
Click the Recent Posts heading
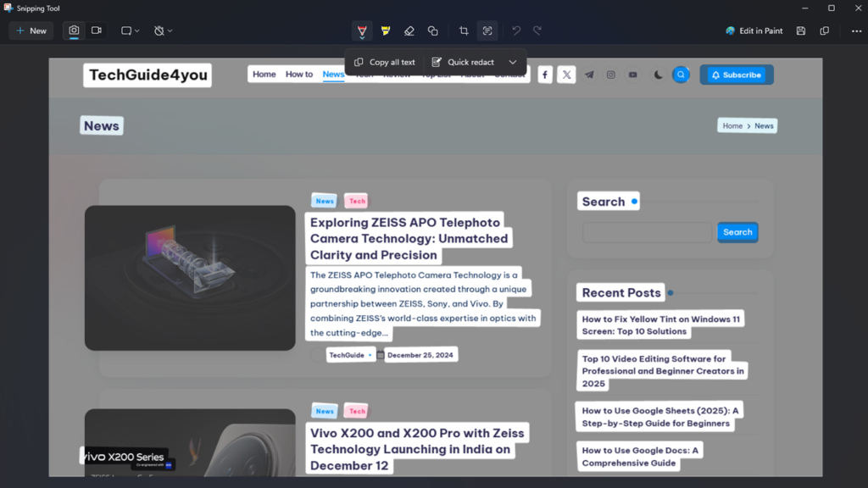(621, 292)
